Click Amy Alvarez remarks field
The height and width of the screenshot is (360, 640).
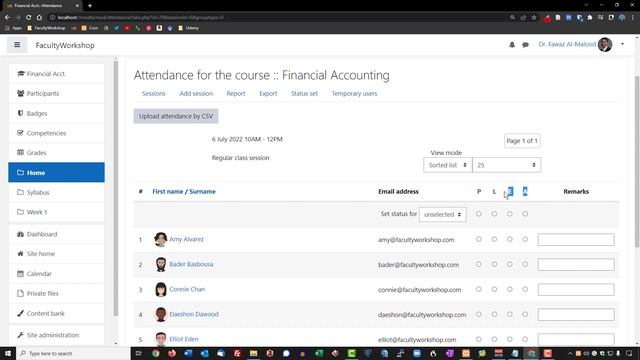[576, 240]
